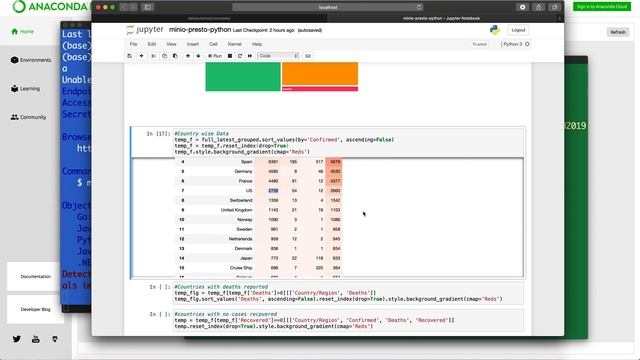
Task: Open Learning in Anaconda Navigator
Action: [x=25, y=89]
